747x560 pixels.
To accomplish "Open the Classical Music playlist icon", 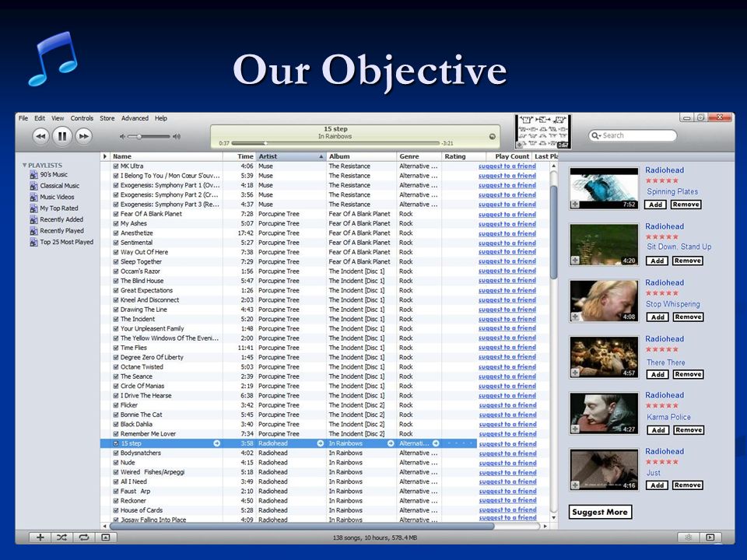I will pos(33,186).
